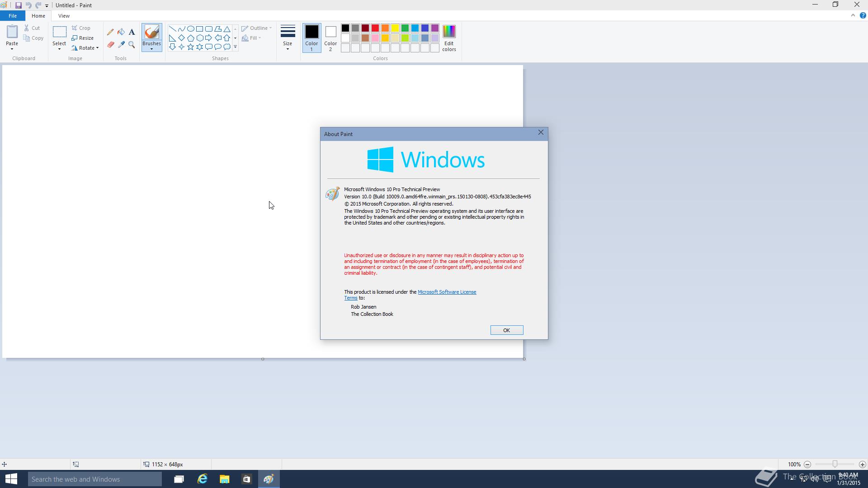
Task: Open Task View on the taskbar
Action: [x=179, y=479]
